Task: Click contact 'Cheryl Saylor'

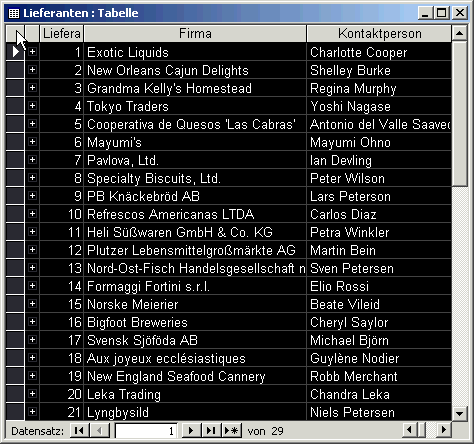Action: pos(379,322)
